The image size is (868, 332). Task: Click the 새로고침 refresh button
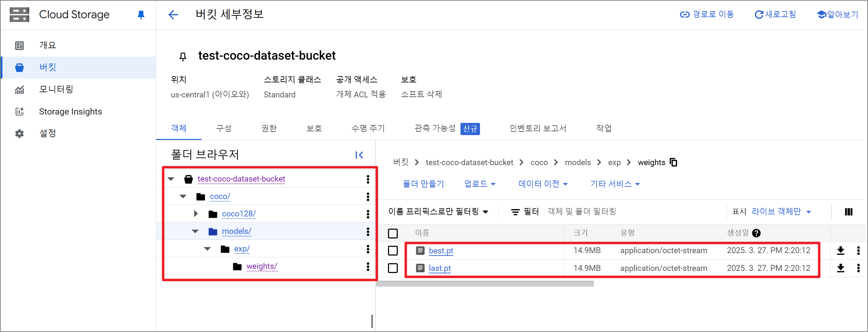point(775,15)
